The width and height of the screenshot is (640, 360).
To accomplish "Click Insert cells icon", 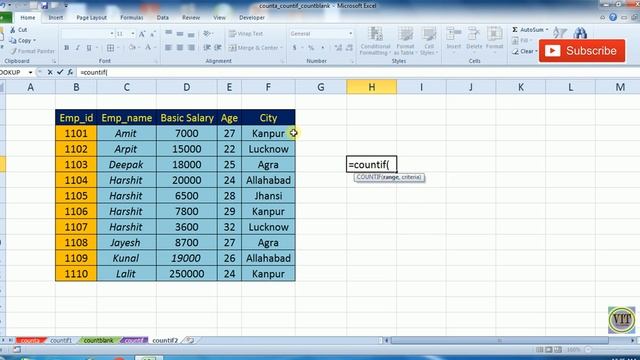I will (453, 34).
